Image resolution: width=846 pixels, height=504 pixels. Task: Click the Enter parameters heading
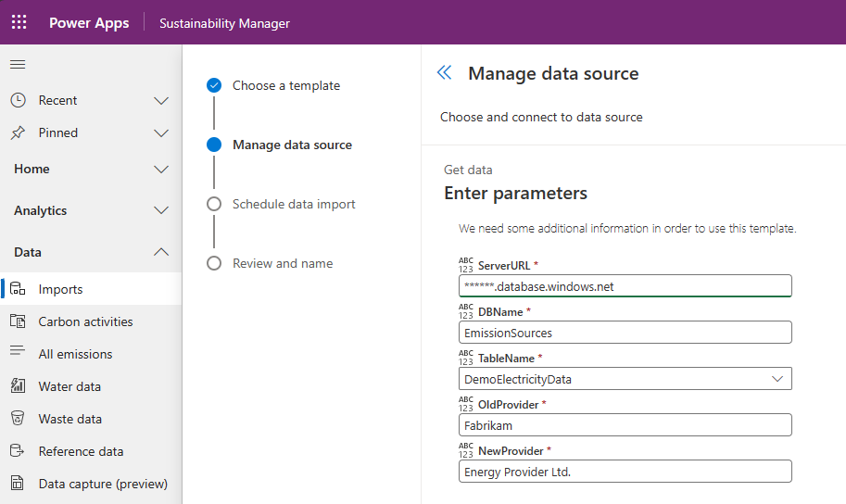pos(515,193)
